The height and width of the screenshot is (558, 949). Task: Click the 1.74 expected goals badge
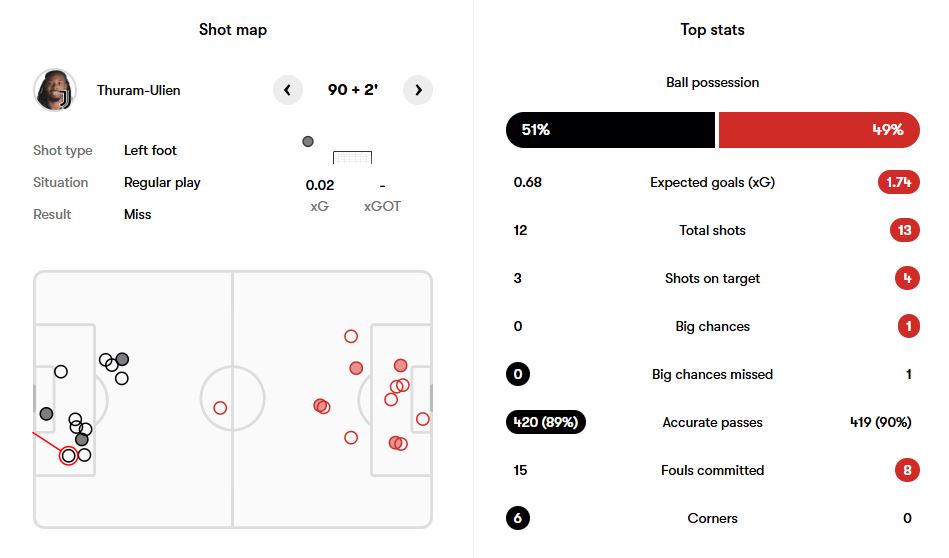coord(898,182)
